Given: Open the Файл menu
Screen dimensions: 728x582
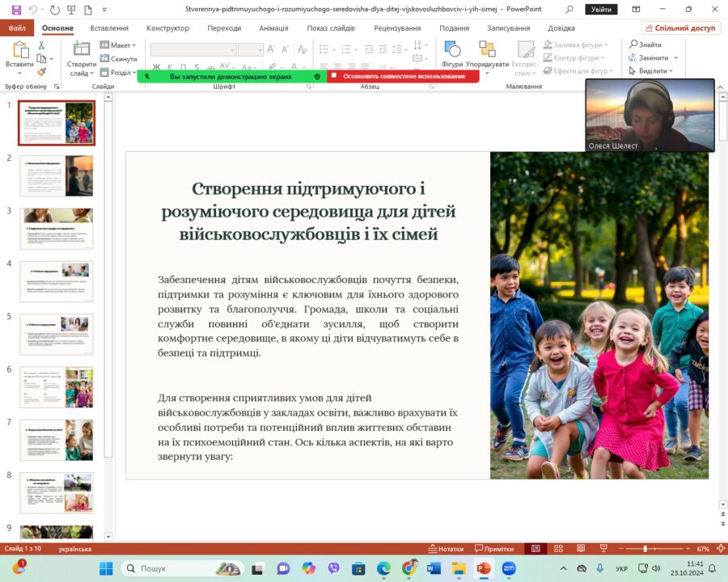Looking at the screenshot, I should coord(17,27).
